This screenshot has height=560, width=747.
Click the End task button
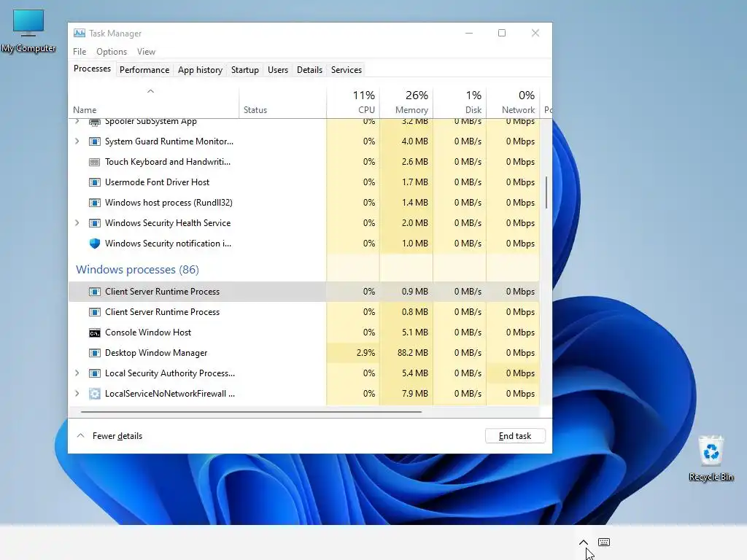515,436
